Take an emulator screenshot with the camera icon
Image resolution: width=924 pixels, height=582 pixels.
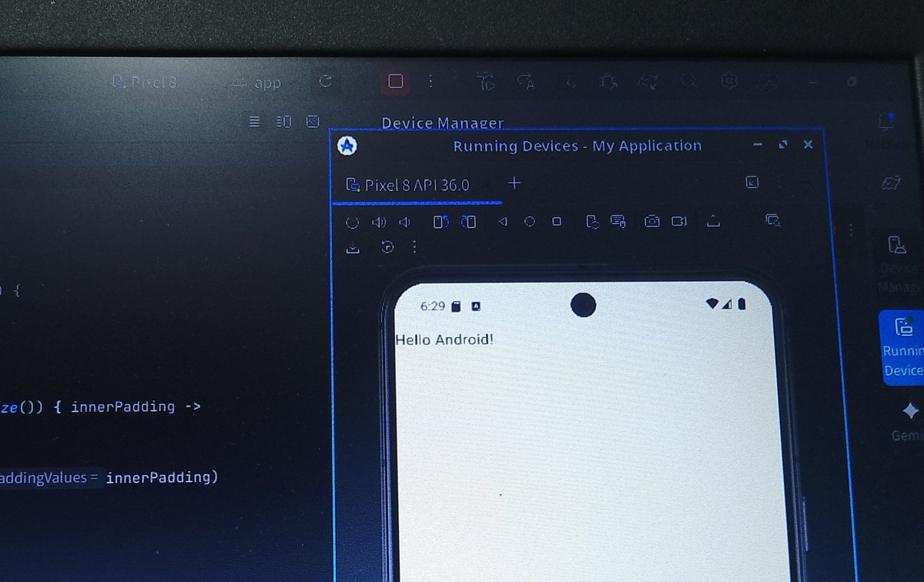coord(652,222)
